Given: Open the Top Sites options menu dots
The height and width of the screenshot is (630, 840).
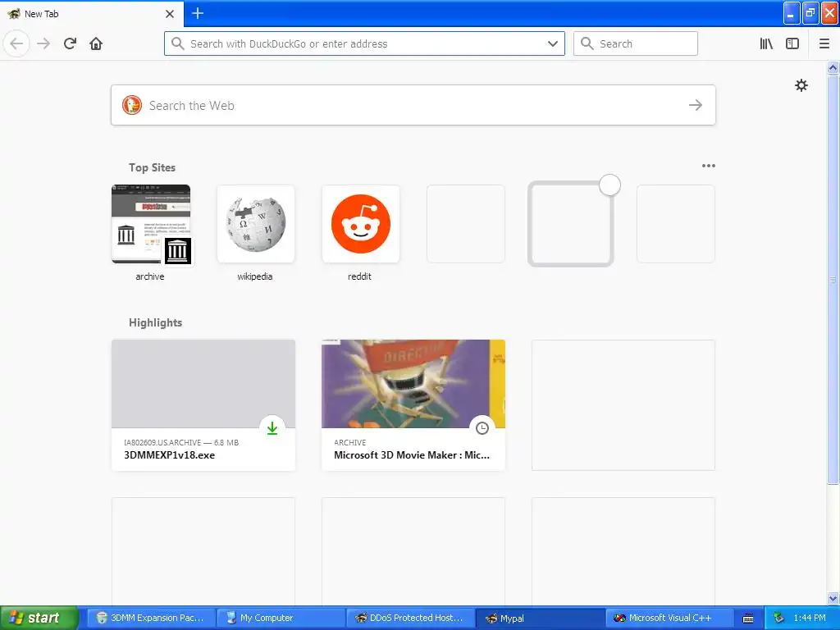Looking at the screenshot, I should click(708, 166).
